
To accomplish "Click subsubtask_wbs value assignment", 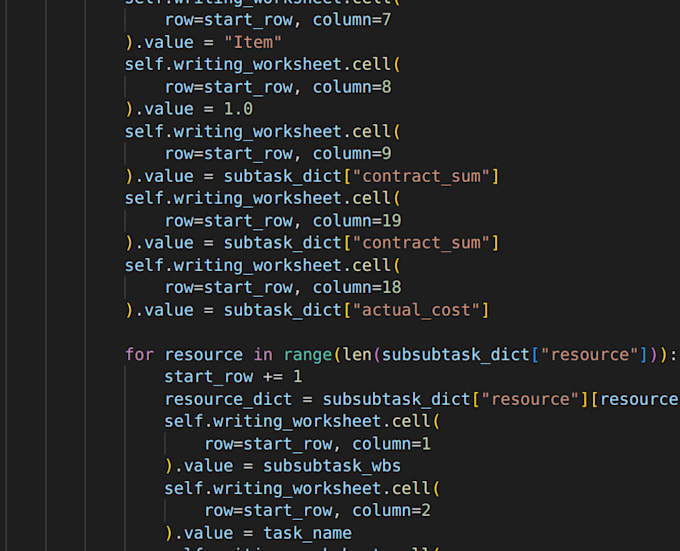I will [x=332, y=466].
